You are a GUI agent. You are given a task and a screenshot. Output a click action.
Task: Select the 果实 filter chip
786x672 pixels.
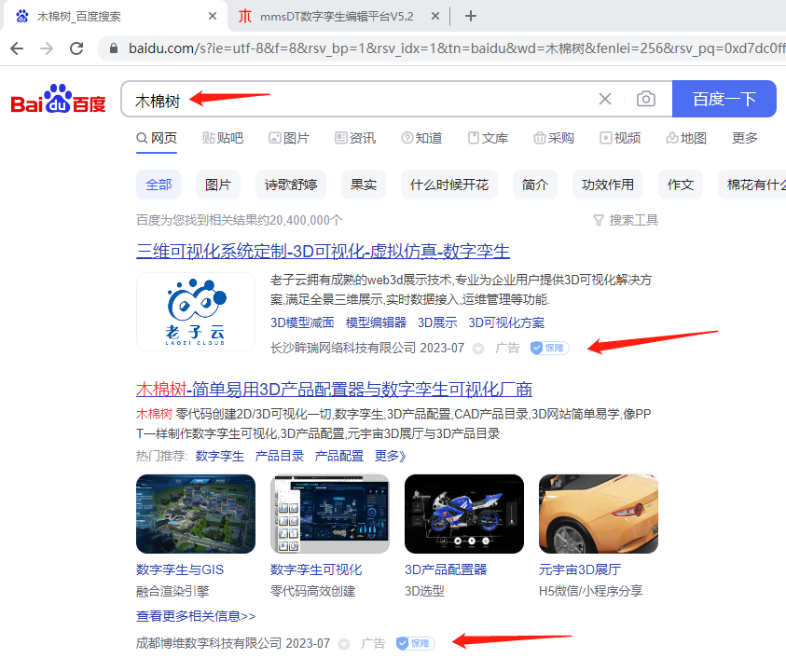pos(364,185)
